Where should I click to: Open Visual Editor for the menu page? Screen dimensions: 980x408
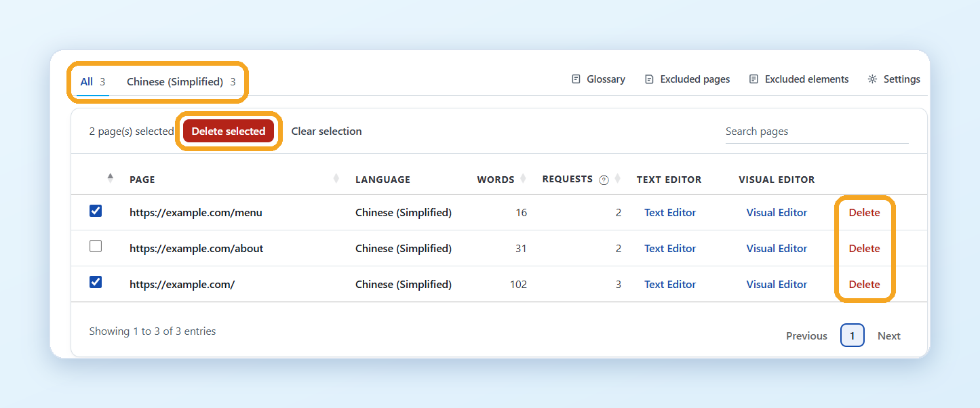(x=777, y=213)
